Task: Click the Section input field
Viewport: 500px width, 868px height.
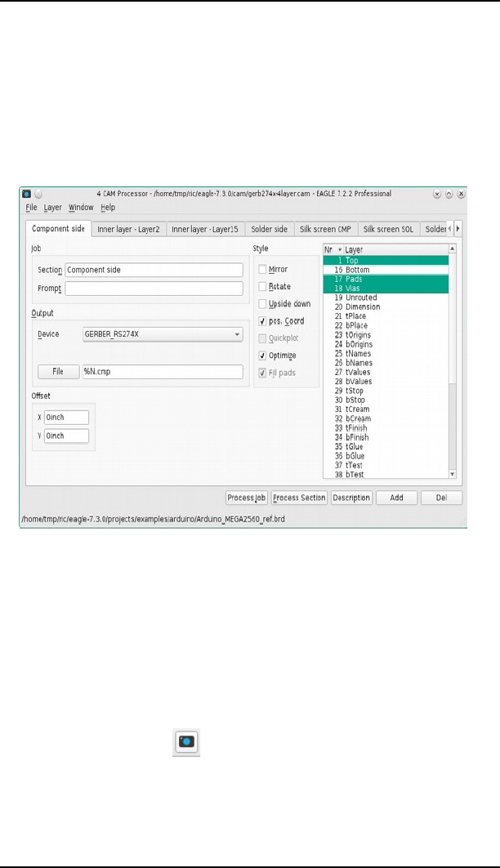Action: point(154,270)
